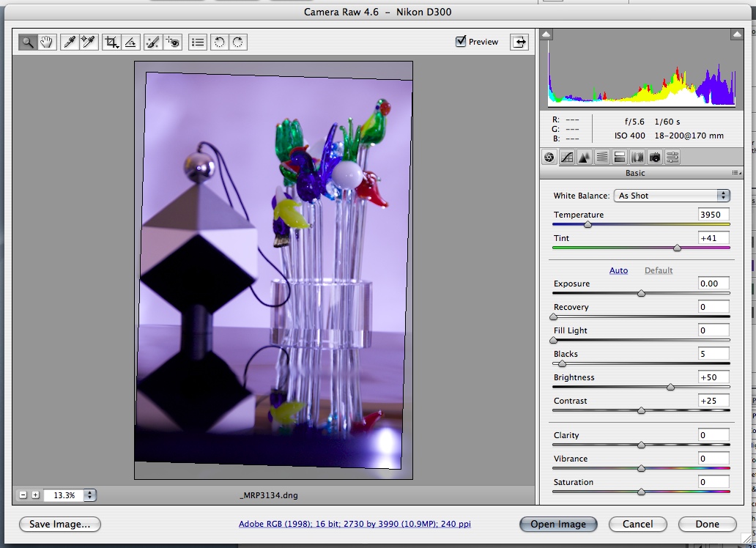756x548 pixels.
Task: Toggle full screen mode icon
Action: [x=519, y=42]
